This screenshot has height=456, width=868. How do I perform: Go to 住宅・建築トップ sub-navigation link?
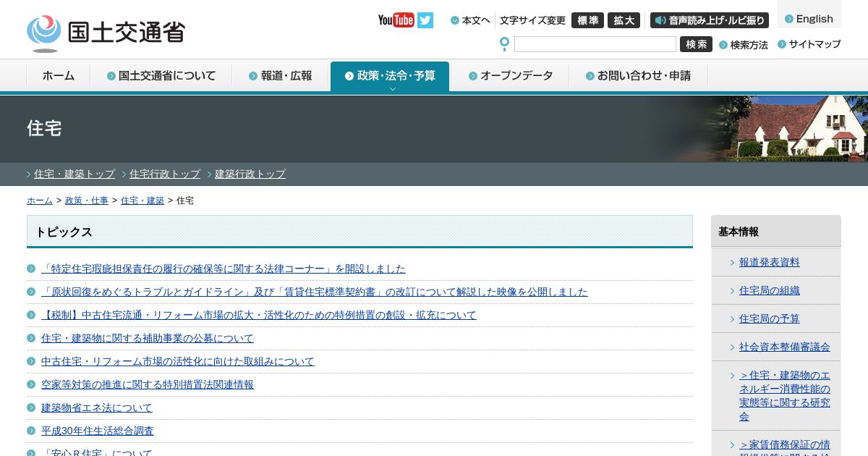click(75, 174)
